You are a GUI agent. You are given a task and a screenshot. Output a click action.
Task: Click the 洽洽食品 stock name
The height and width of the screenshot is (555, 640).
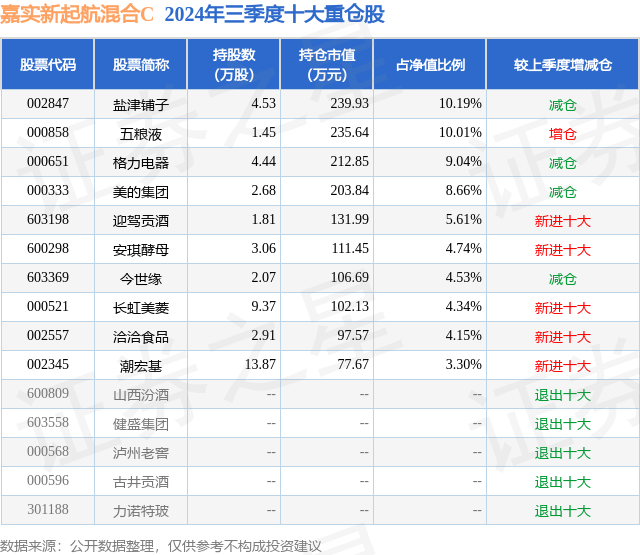[141, 336]
